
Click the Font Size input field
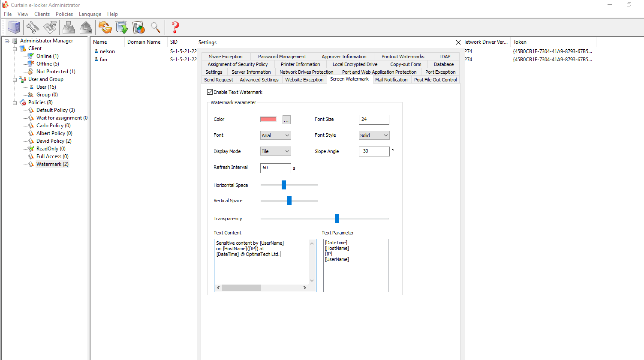click(374, 120)
